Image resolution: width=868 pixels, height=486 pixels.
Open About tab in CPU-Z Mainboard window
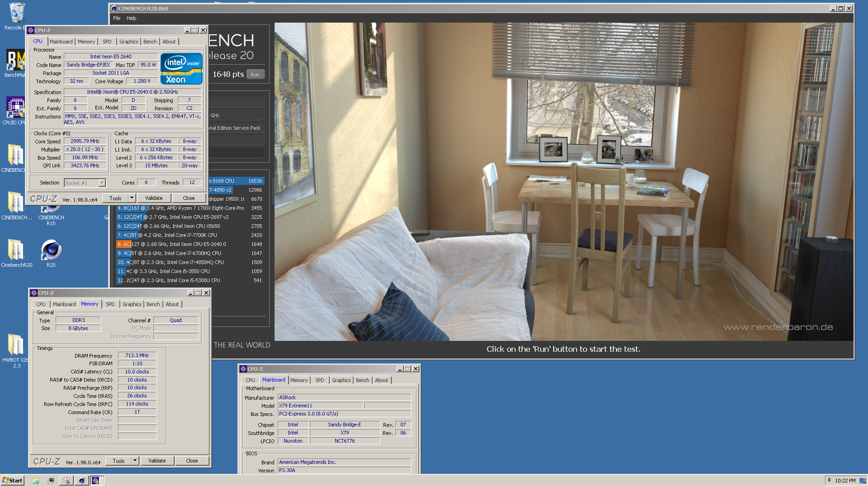[x=382, y=380]
